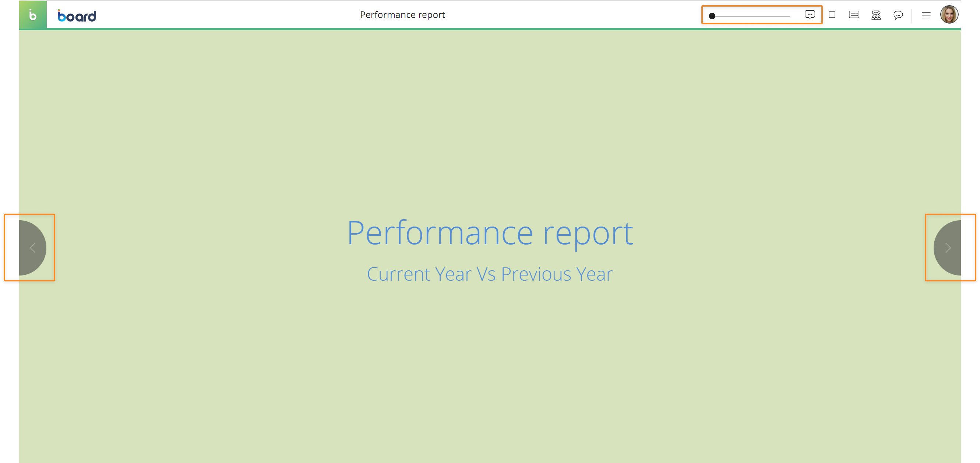Go to the previous slide arrow
Screen dimensions: 980x463
click(33, 248)
